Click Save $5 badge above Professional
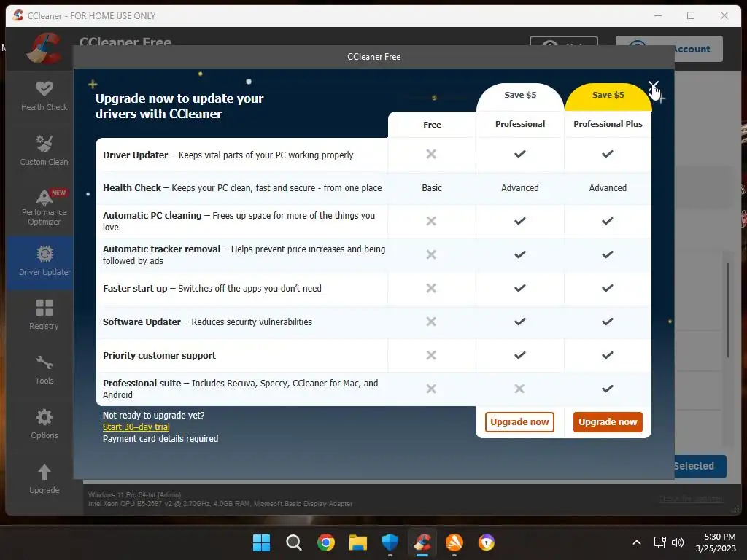This screenshot has height=560, width=747. click(x=519, y=96)
